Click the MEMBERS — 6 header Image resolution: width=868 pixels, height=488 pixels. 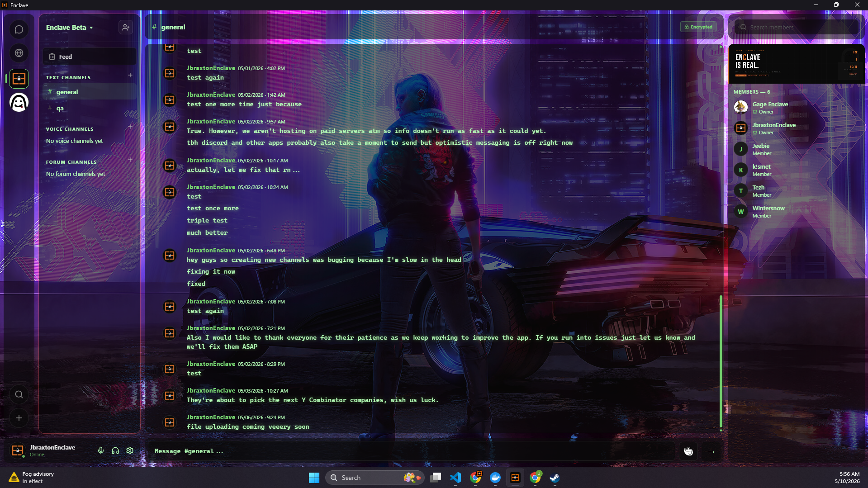coord(752,92)
